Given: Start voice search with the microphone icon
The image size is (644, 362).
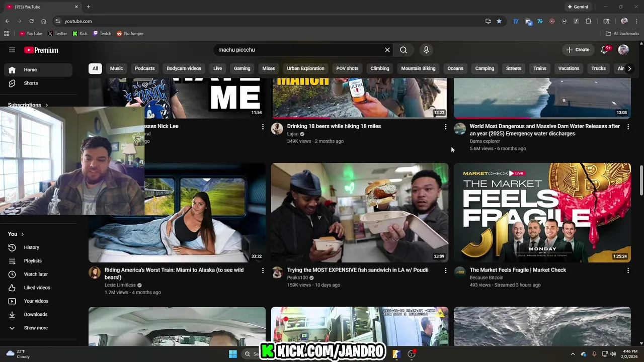Looking at the screenshot, I should (426, 50).
